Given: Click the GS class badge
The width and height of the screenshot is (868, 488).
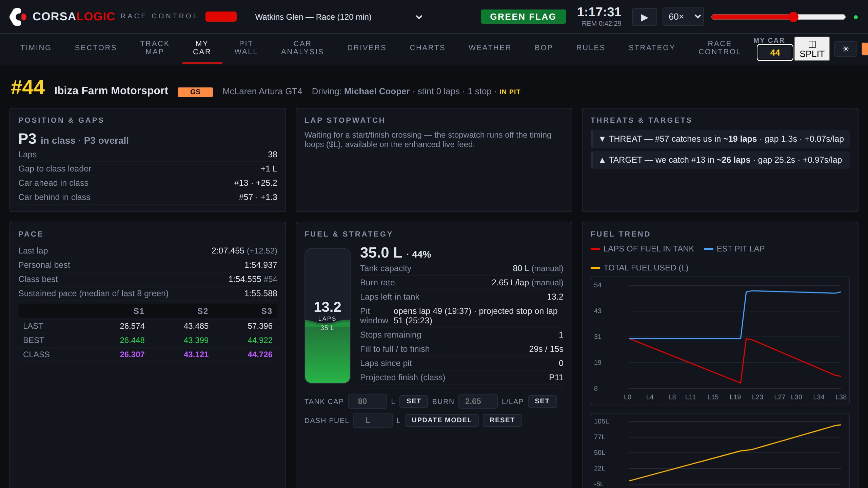Looking at the screenshot, I should point(195,92).
